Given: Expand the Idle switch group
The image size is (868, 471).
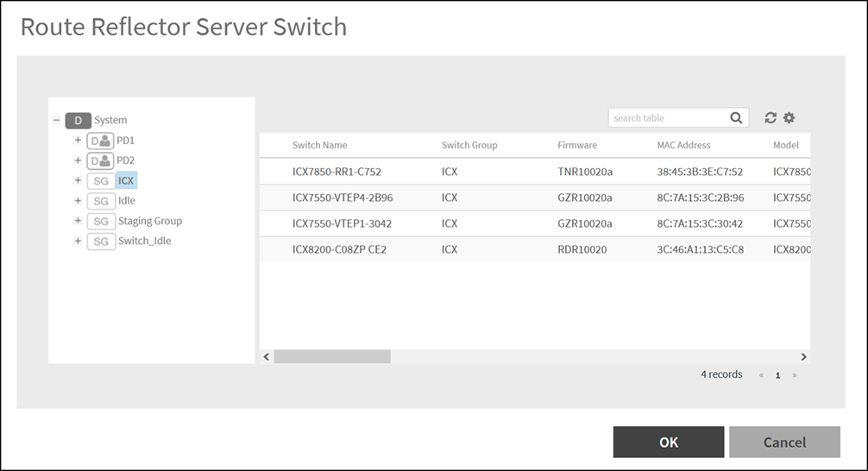Looking at the screenshot, I should (x=78, y=200).
